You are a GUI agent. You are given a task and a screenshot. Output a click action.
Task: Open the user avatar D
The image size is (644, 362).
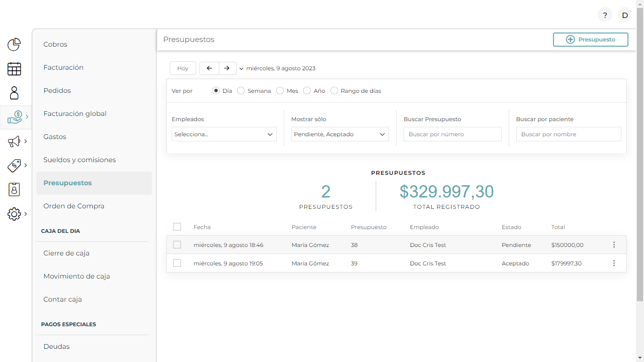coord(625,15)
